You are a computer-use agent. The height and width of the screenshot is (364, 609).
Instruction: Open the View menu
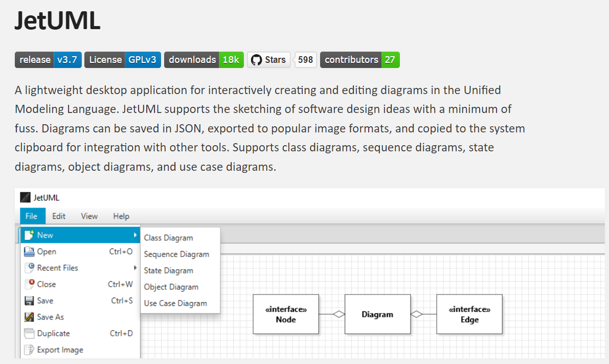[x=89, y=216]
